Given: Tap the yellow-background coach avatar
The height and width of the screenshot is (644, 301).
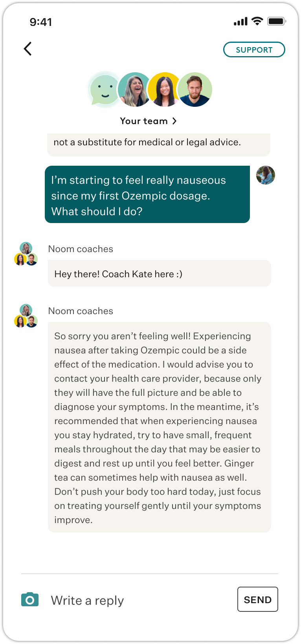Looking at the screenshot, I should click(x=163, y=90).
